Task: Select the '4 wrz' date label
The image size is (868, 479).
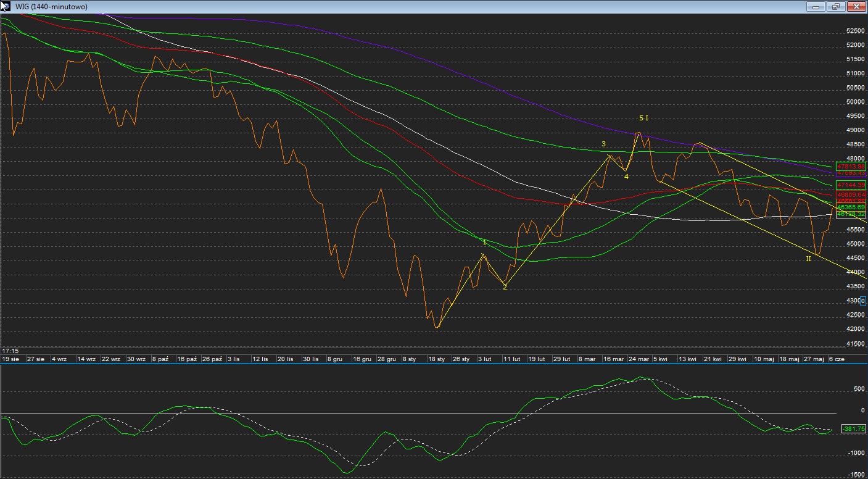Action: [x=59, y=359]
